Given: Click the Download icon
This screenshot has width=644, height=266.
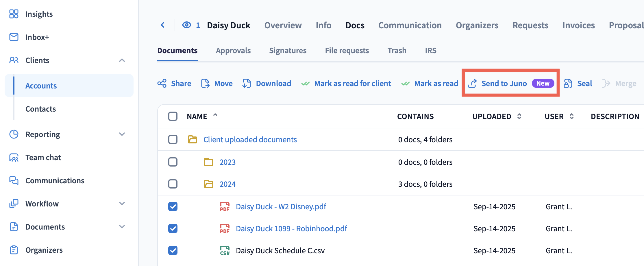Looking at the screenshot, I should tap(247, 84).
